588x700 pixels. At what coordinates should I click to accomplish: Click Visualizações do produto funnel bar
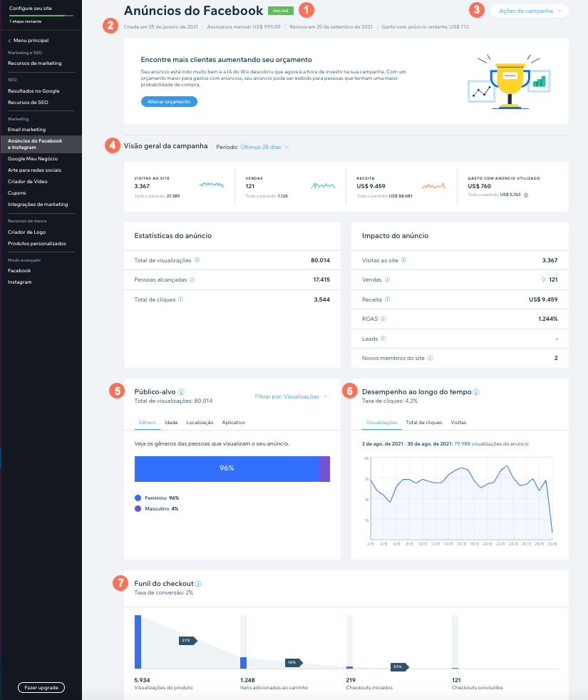tap(138, 642)
